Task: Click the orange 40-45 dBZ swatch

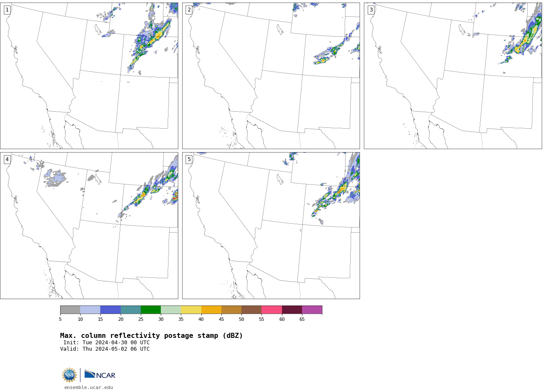Action: pyautogui.click(x=211, y=310)
